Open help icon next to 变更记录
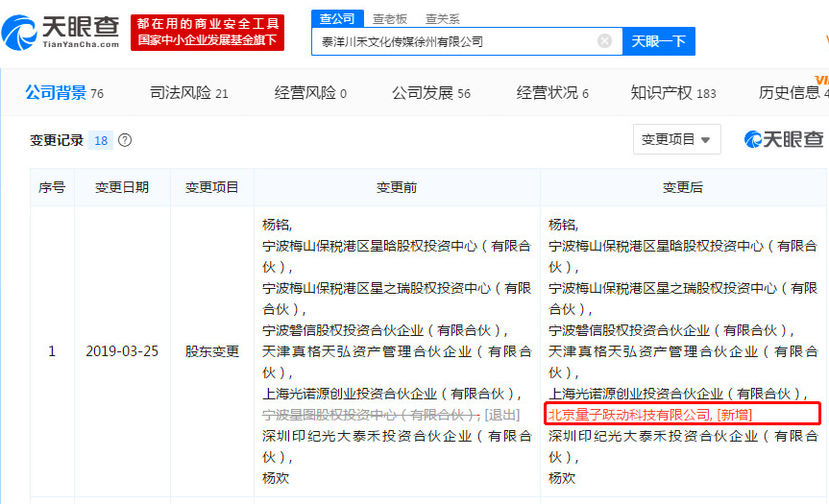Screen dimensions: 829x504 (125, 140)
